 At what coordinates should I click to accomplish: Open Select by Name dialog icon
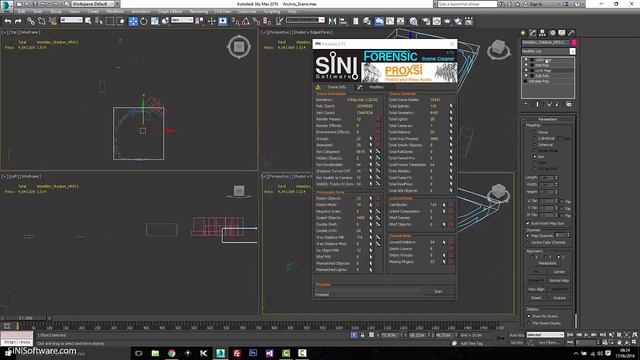[x=99, y=21]
